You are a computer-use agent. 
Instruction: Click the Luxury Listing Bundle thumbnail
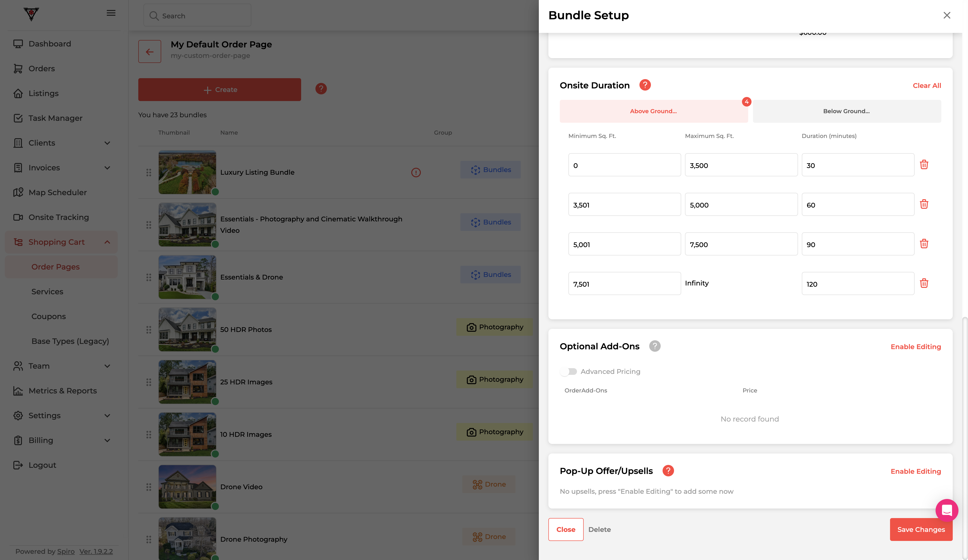click(187, 172)
